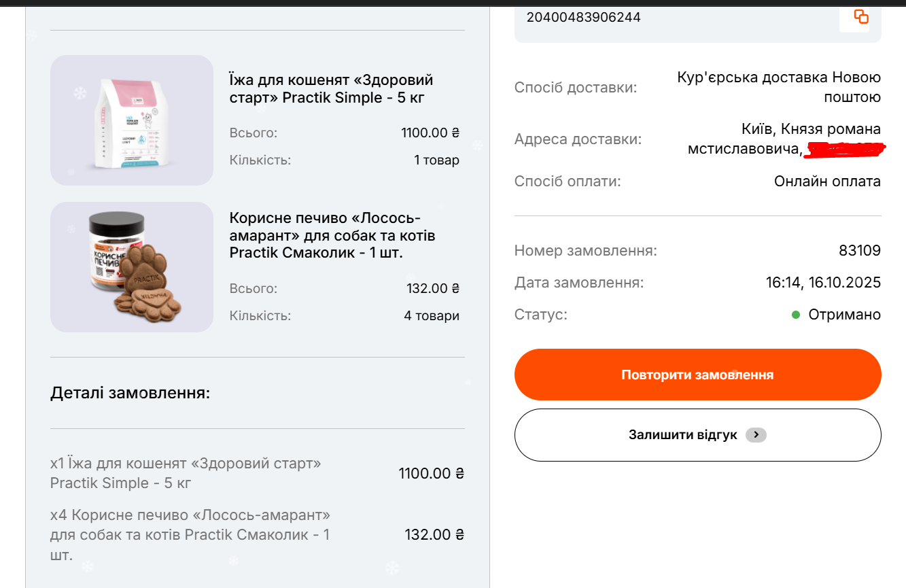Open the «Здоровий старт» Practik Simple product title
This screenshot has width=906, height=588.
[331, 89]
